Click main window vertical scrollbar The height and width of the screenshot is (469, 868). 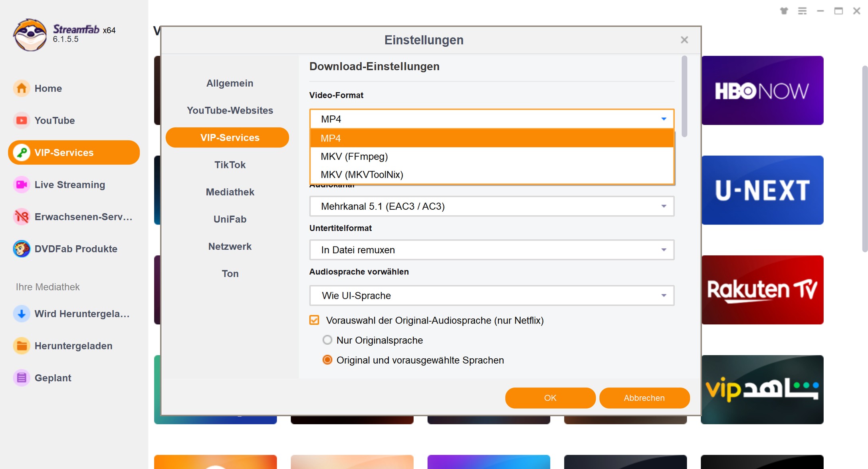[865, 159]
